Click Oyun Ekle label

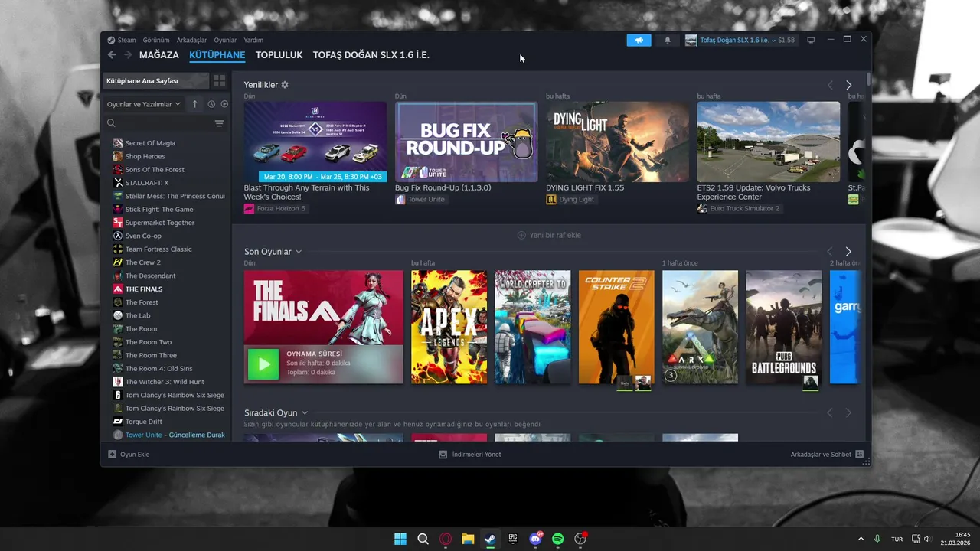135,455
